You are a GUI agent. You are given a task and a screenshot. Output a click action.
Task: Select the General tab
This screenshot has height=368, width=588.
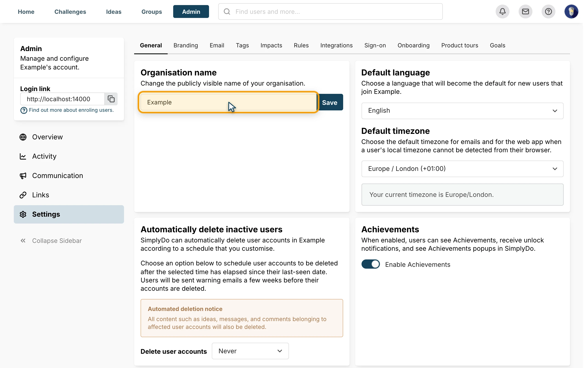tap(151, 45)
